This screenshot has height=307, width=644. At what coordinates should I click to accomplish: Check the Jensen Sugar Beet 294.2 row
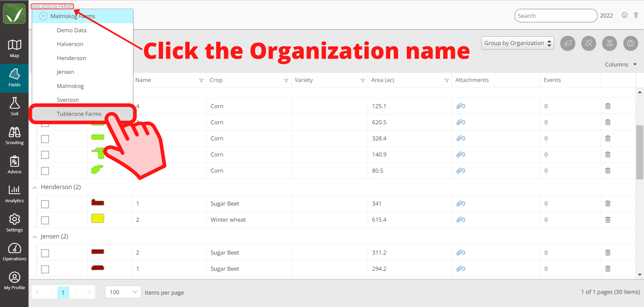tap(45, 269)
